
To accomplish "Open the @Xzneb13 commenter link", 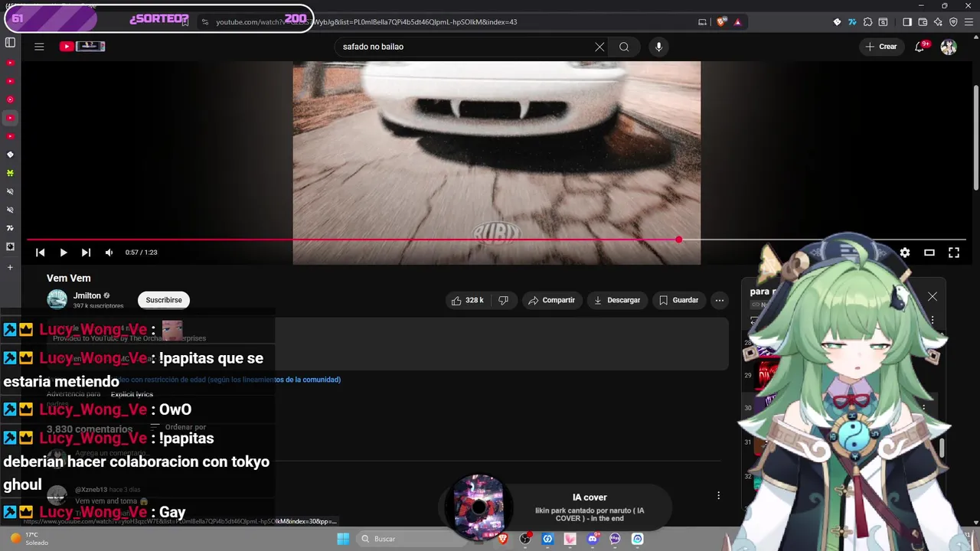I will (91, 490).
